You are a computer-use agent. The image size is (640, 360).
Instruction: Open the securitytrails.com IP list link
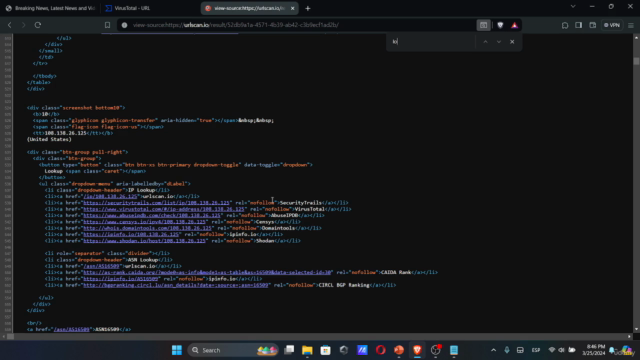coord(157,203)
